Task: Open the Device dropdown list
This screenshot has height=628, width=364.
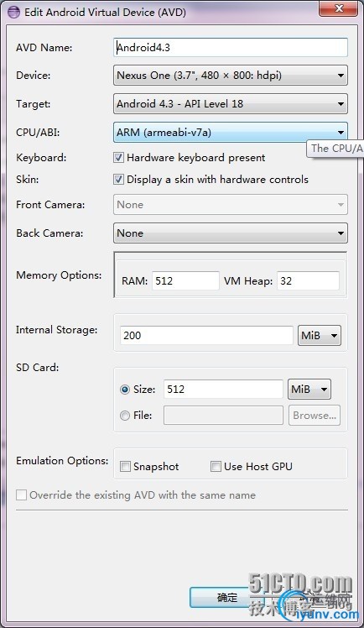Action: (231, 76)
